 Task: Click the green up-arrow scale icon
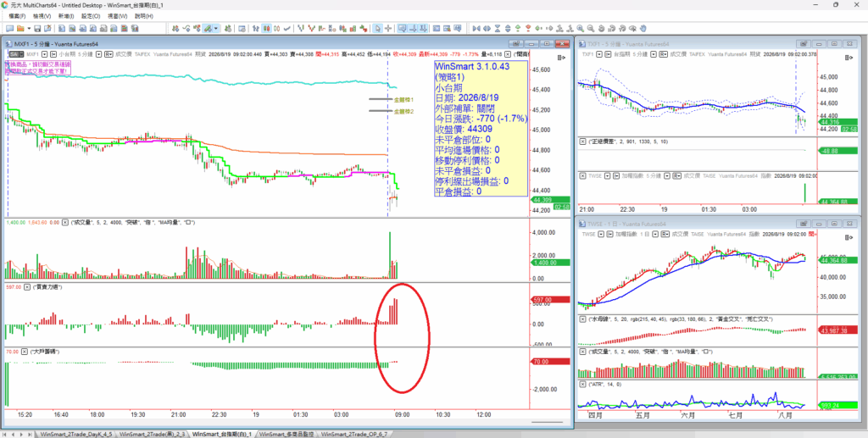[518, 28]
